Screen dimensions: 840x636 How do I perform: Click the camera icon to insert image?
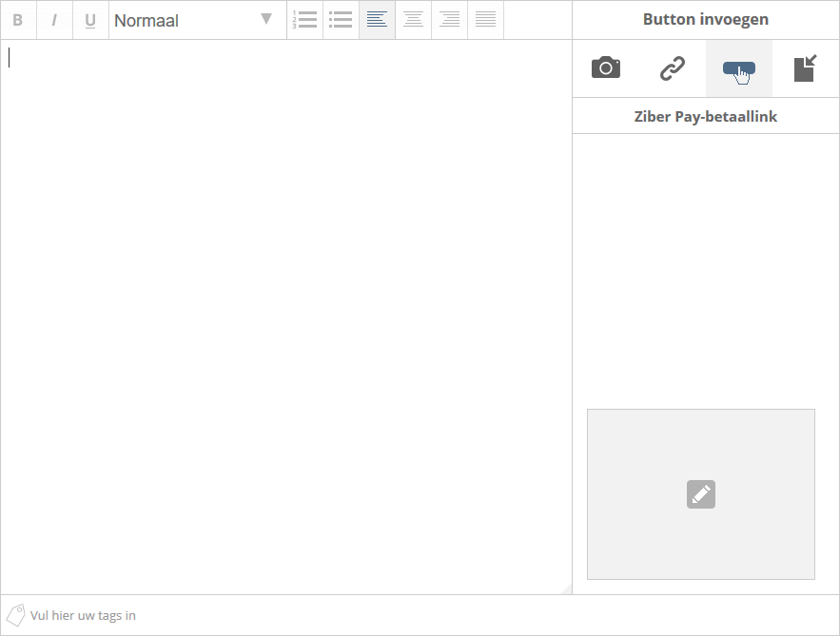pyautogui.click(x=606, y=68)
